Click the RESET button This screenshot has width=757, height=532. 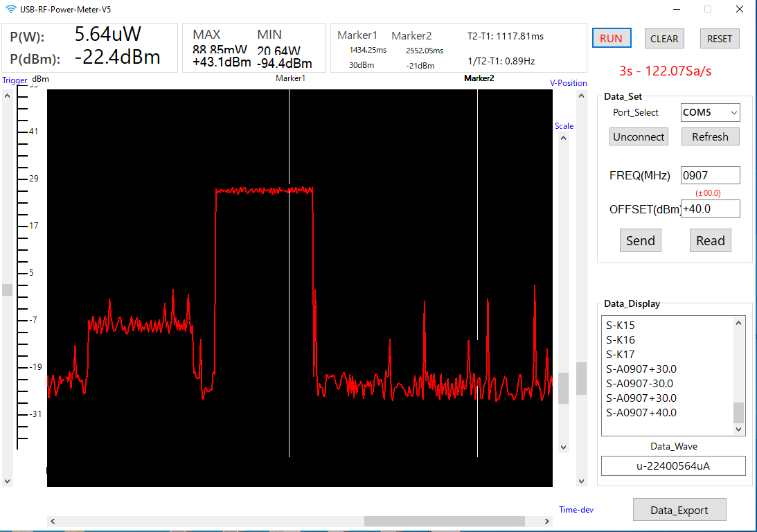720,39
